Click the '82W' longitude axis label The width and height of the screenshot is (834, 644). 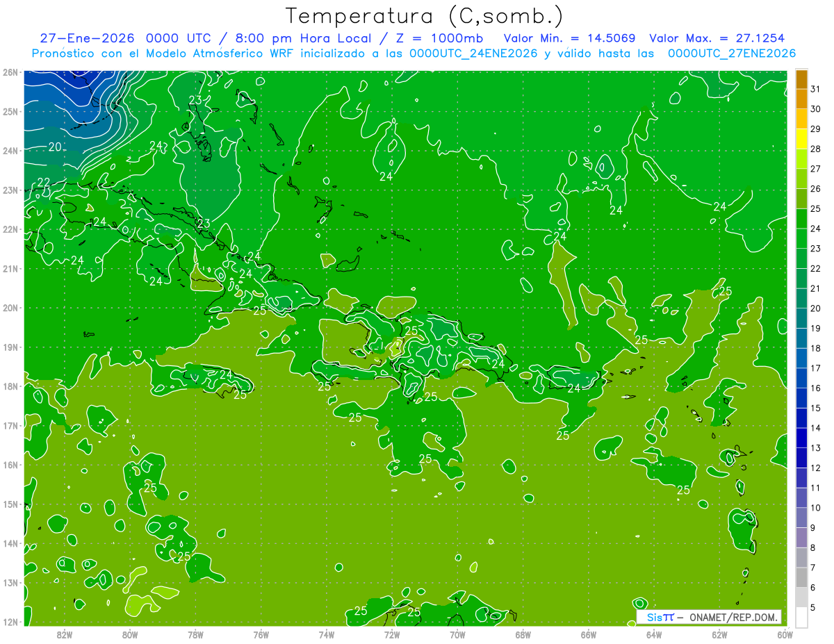click(64, 635)
